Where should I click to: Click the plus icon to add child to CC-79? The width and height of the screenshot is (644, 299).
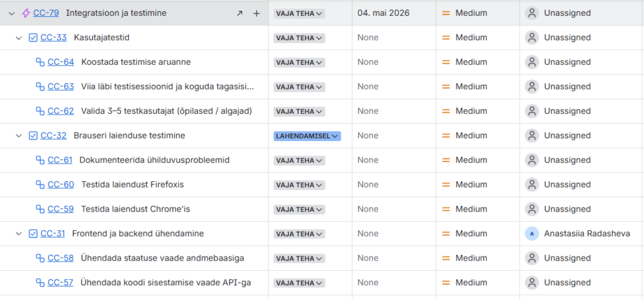coord(256,13)
